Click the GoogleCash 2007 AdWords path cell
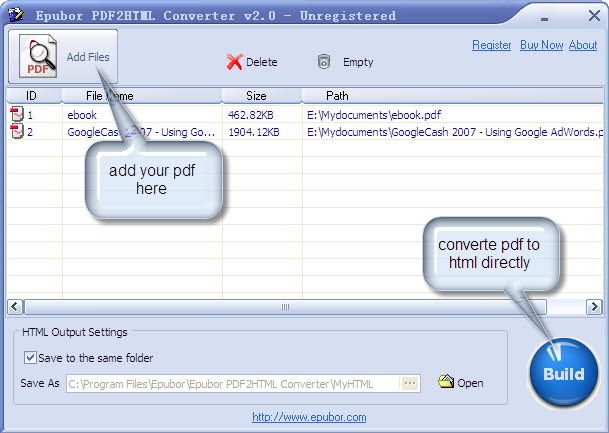The width and height of the screenshot is (609, 433). pyautogui.click(x=455, y=132)
